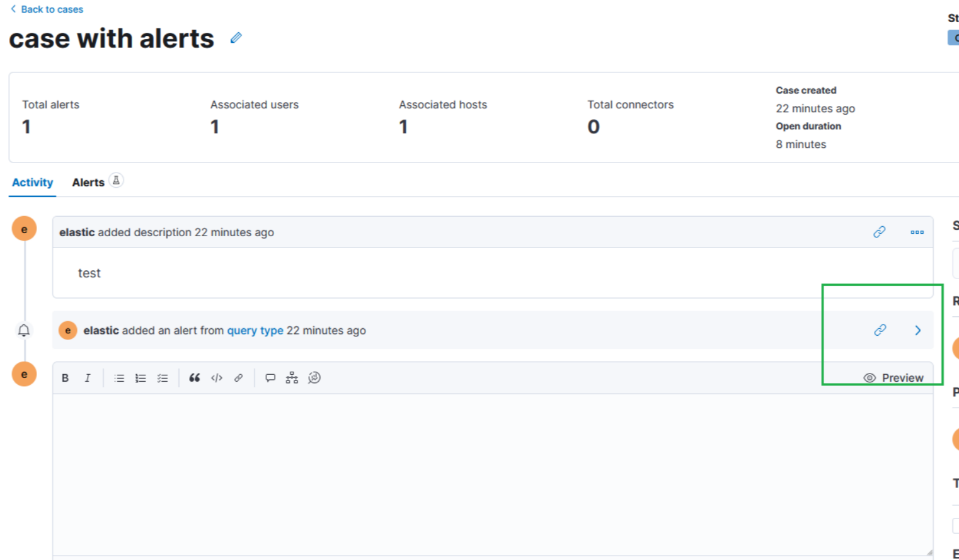Click the tooltip speech bubble icon
This screenshot has height=560, width=959.
pyautogui.click(x=270, y=378)
